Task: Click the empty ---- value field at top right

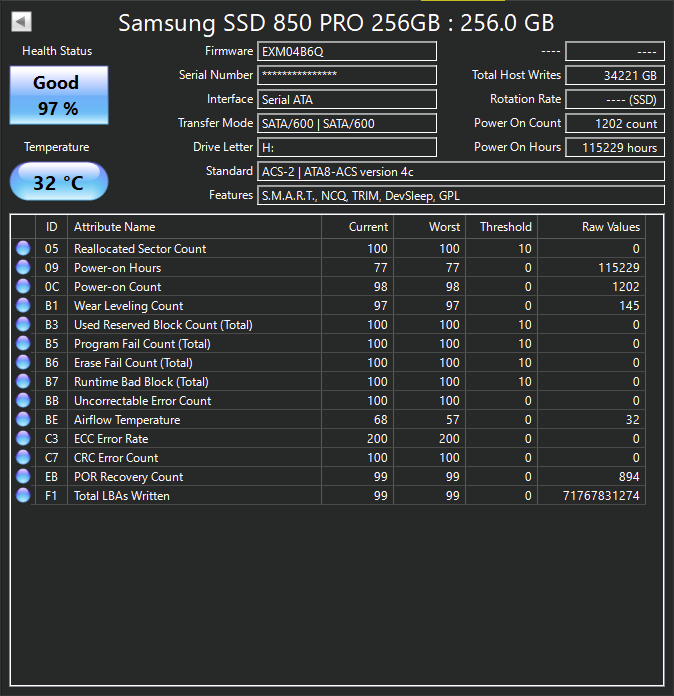Action: click(x=615, y=51)
